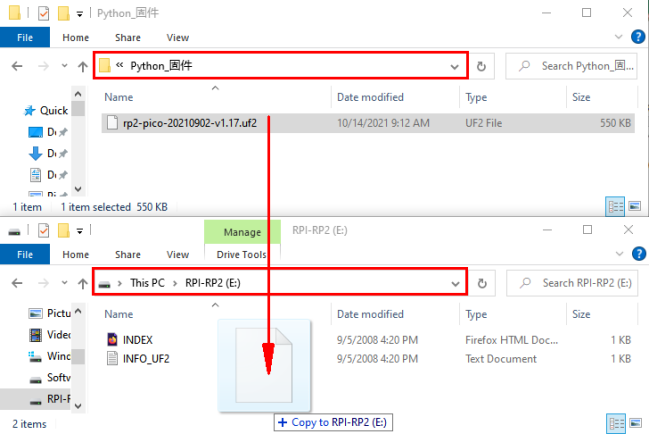Screen dimensions: 650x434
Task: Sort by Date modified in RPI-RP2 window
Action: [x=370, y=314]
